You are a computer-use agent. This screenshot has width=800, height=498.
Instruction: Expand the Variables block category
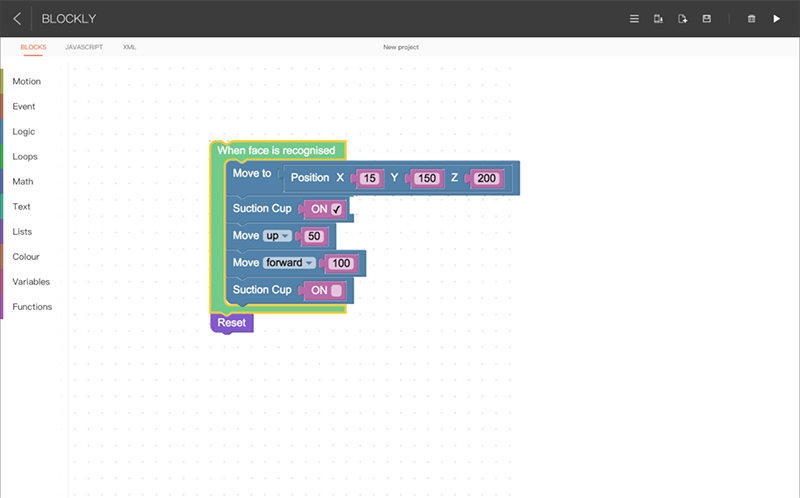[x=31, y=281]
